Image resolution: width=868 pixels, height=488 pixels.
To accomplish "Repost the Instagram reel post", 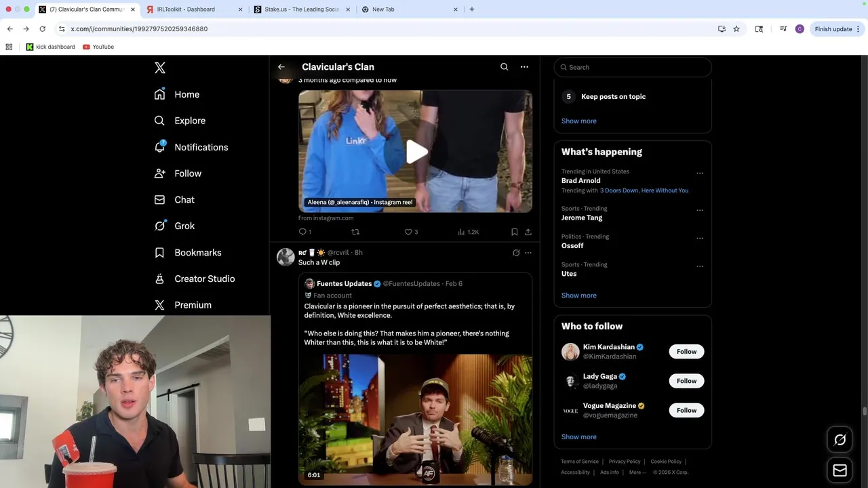I will 355,232.
